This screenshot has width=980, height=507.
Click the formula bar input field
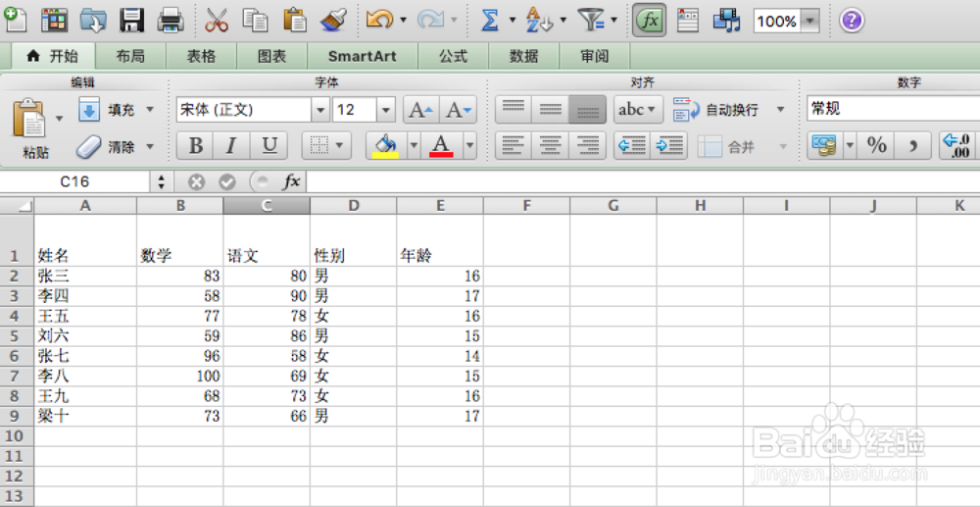(644, 182)
